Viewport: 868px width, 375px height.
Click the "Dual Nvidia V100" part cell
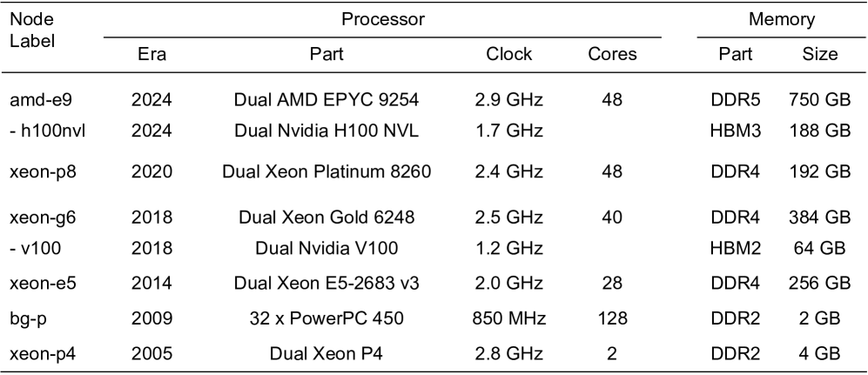(x=326, y=248)
